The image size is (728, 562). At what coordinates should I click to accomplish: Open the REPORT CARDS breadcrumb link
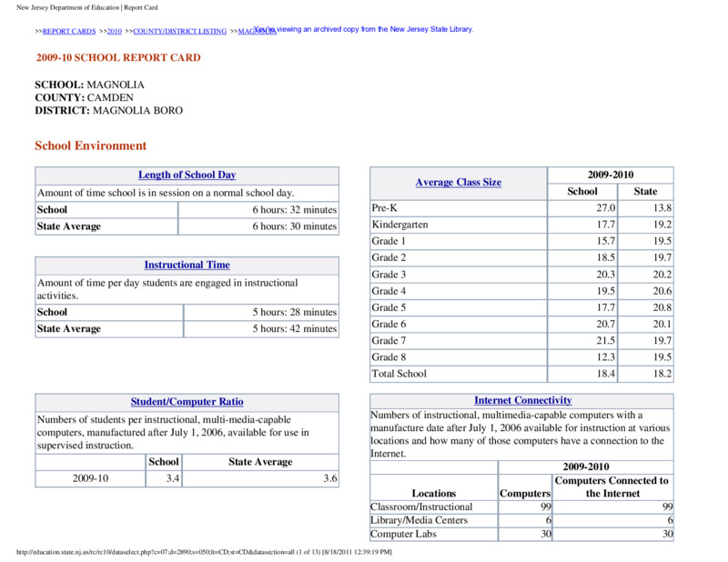(69, 31)
